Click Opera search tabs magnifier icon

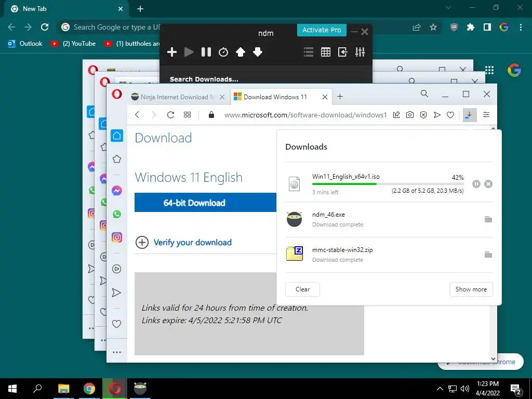(424, 94)
